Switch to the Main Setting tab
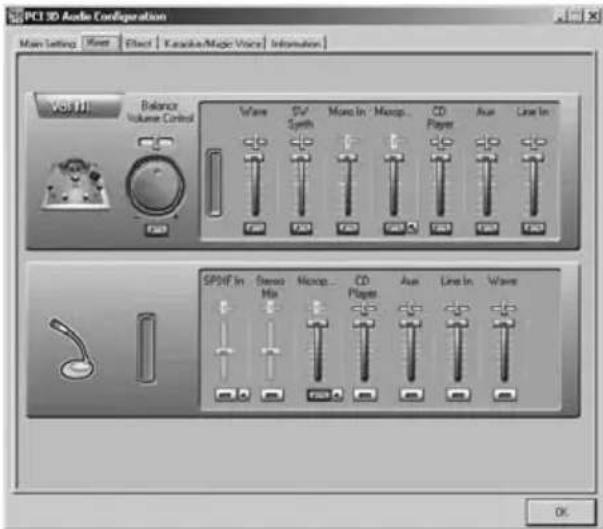The image size is (603, 529). (x=48, y=43)
